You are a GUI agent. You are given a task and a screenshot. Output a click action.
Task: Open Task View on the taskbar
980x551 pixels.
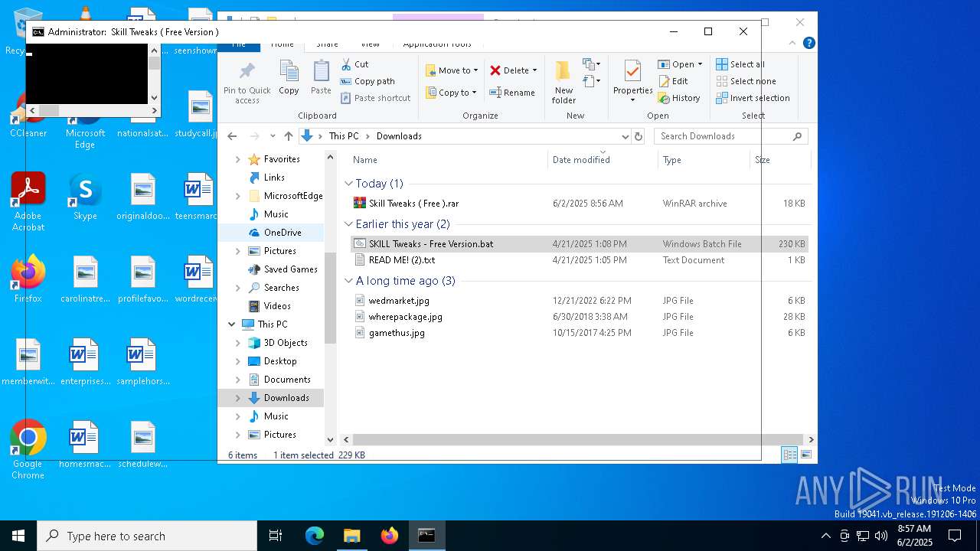[276, 536]
